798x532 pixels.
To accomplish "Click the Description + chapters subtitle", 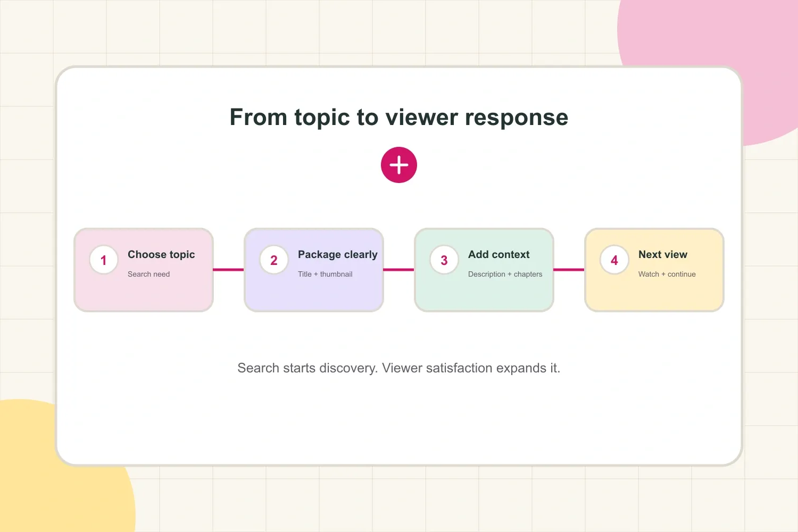I will click(x=505, y=274).
